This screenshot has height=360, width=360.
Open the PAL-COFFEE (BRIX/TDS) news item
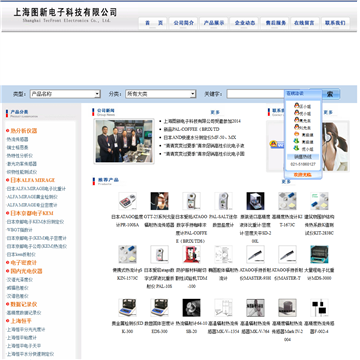(x=191, y=129)
